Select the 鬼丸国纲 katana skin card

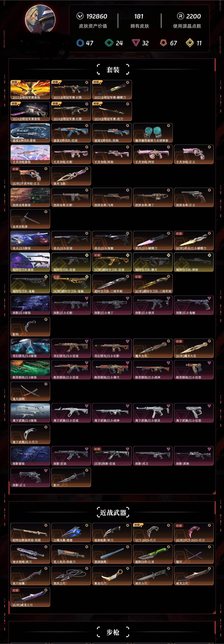30,391
